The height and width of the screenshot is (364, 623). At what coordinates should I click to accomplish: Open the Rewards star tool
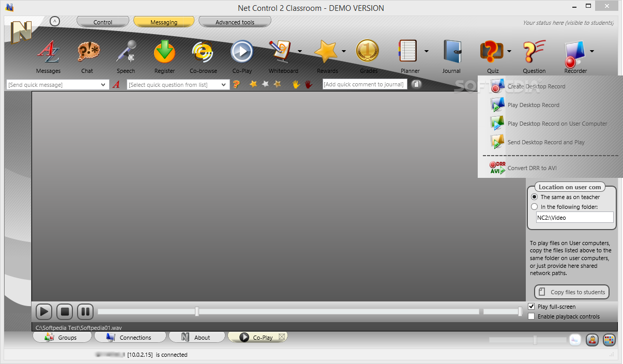327,56
